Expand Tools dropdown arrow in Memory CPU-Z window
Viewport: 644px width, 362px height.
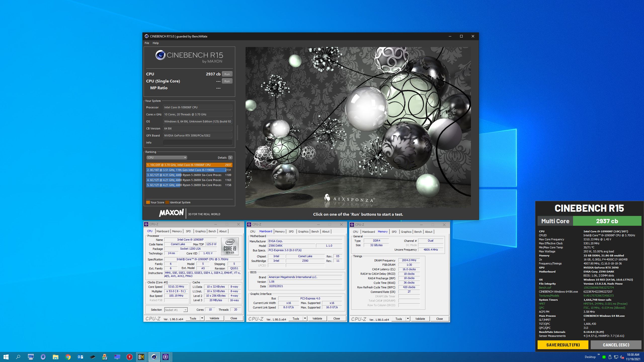(x=408, y=319)
